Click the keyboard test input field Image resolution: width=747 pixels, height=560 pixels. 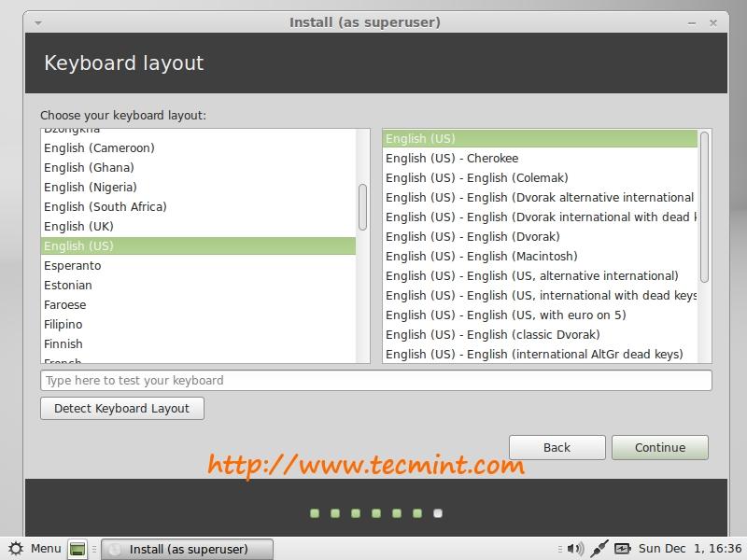(x=376, y=380)
